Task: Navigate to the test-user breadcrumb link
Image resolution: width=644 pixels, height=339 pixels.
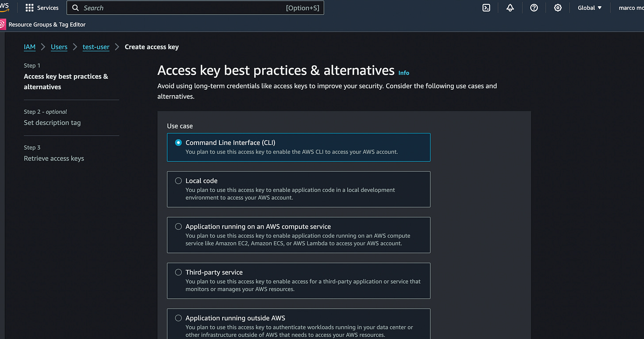Action: point(96,47)
